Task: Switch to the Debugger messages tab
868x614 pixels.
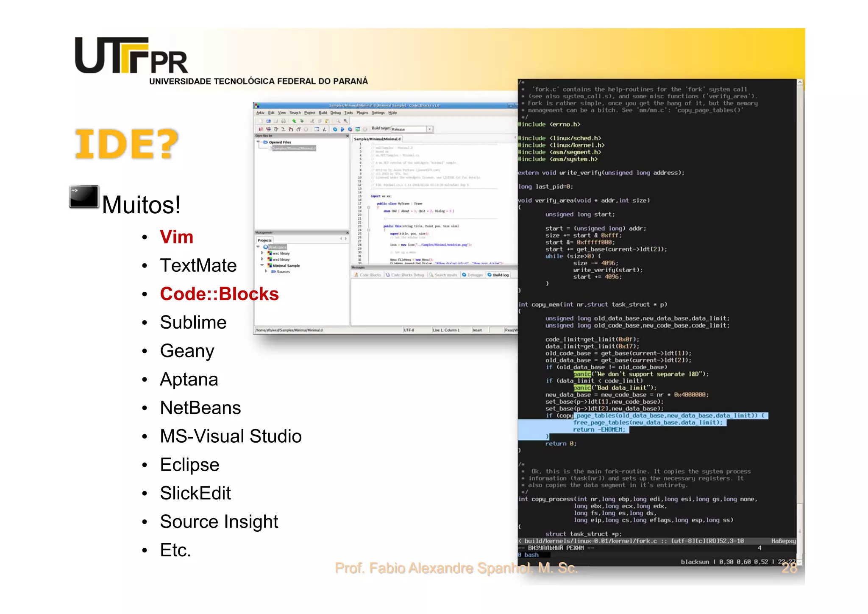Action: pos(473,275)
